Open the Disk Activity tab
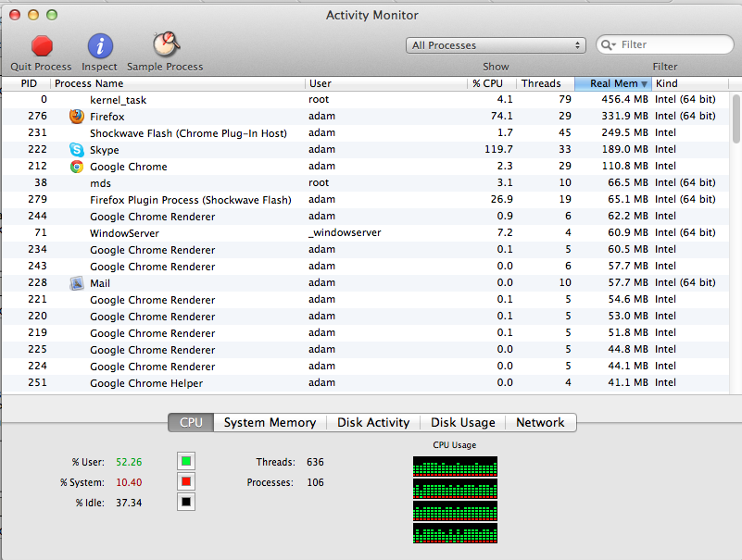Screen dimensions: 742x560 coord(373,422)
